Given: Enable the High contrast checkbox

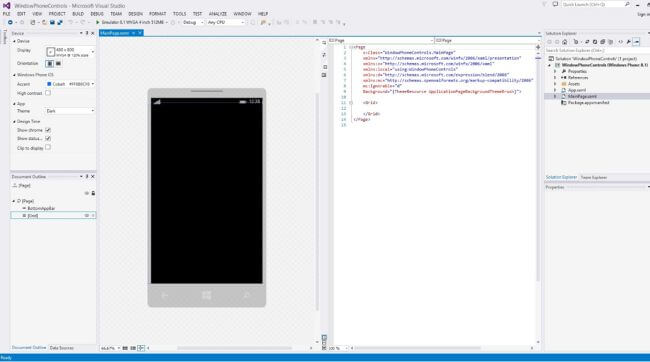Looking at the screenshot, I should [48, 93].
